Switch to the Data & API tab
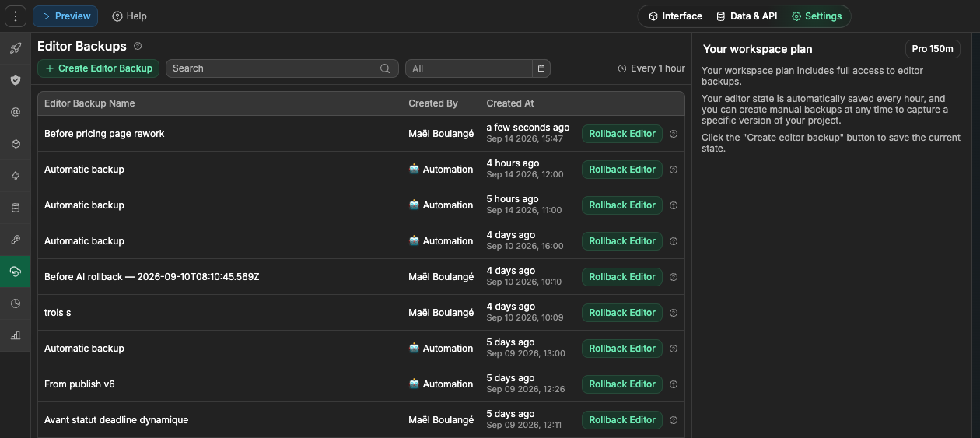The image size is (980, 438). point(747,16)
